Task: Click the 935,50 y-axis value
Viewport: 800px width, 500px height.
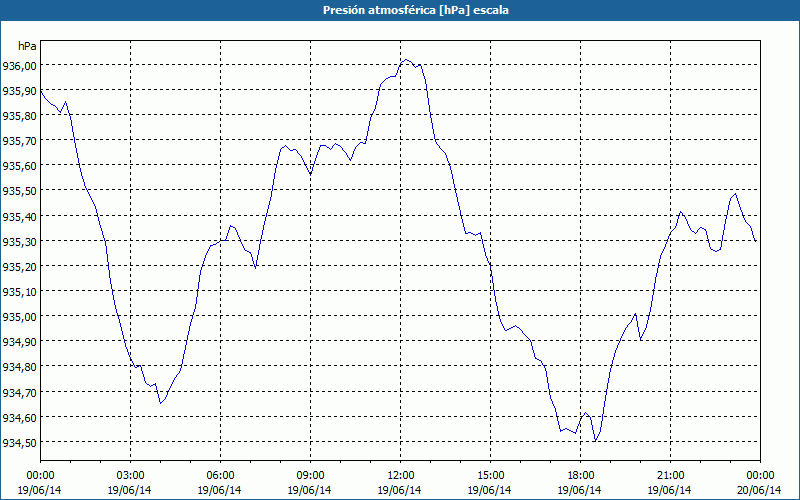Action: coord(19,191)
